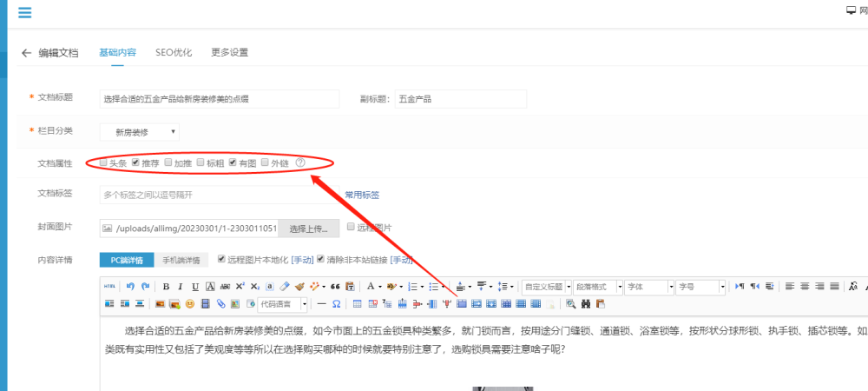Image resolution: width=868 pixels, height=391 pixels.
Task: Check the 外链 attribute
Action: (x=265, y=162)
